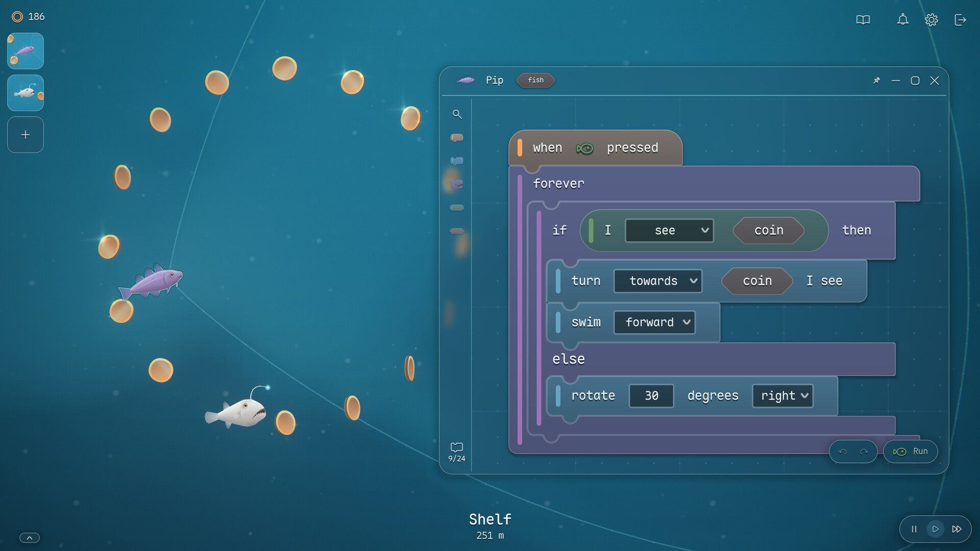
Task: Add a new creature with plus button
Action: click(x=26, y=135)
